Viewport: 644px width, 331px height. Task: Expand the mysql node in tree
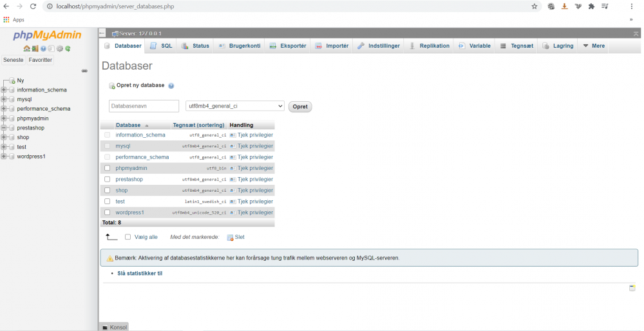4,99
